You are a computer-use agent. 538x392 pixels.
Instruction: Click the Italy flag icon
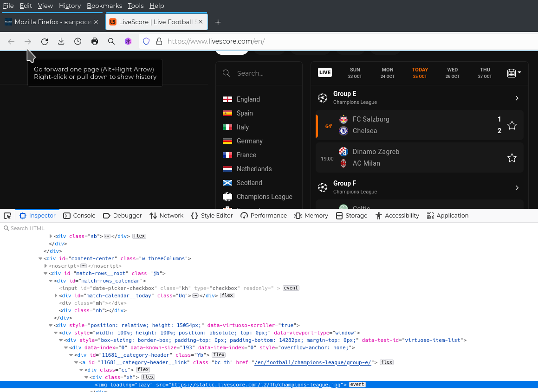227,127
